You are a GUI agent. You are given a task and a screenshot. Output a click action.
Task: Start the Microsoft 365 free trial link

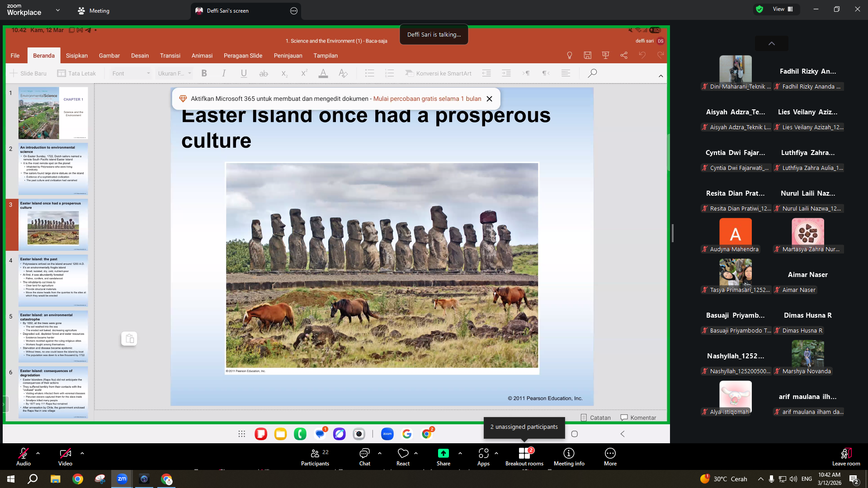click(x=427, y=99)
